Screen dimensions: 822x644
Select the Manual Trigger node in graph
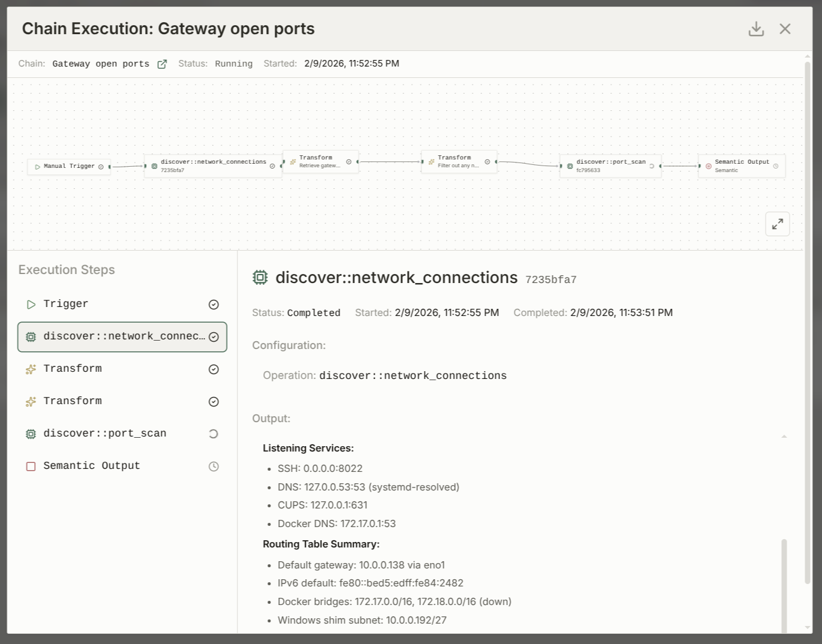pos(68,166)
